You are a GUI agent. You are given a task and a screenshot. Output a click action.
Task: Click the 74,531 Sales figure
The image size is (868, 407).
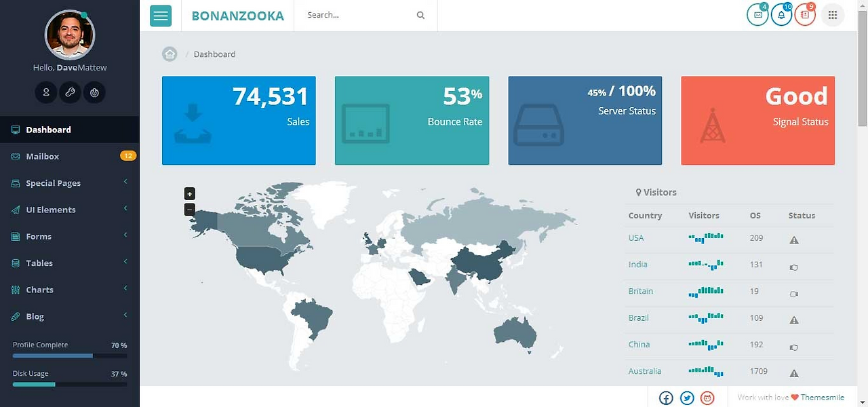[x=271, y=96]
